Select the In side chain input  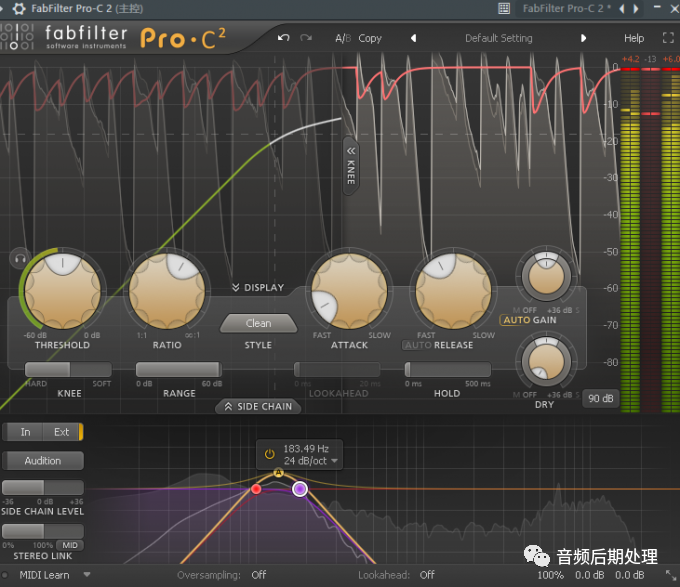tap(25, 432)
